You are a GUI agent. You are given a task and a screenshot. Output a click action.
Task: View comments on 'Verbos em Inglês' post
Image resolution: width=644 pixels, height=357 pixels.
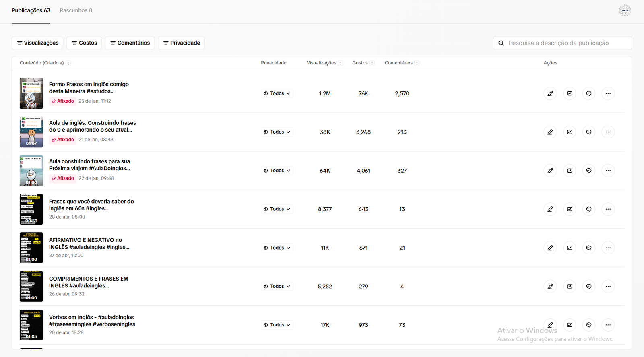point(588,325)
